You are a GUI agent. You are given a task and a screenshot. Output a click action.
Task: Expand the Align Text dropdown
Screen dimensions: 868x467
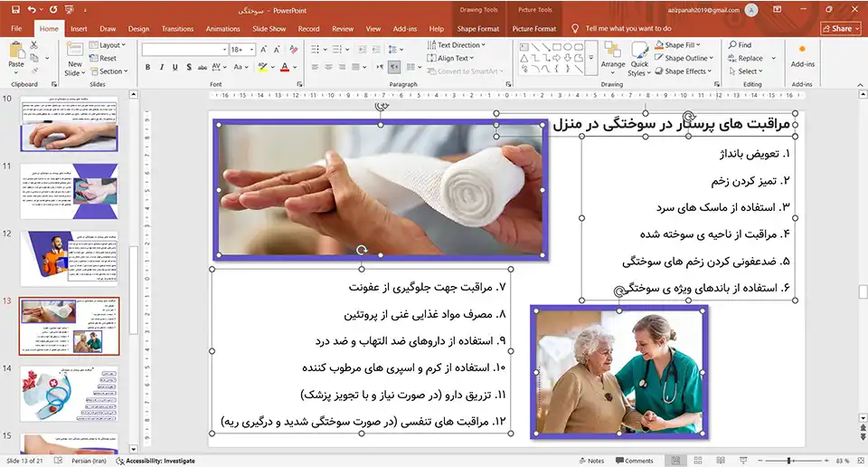450,58
